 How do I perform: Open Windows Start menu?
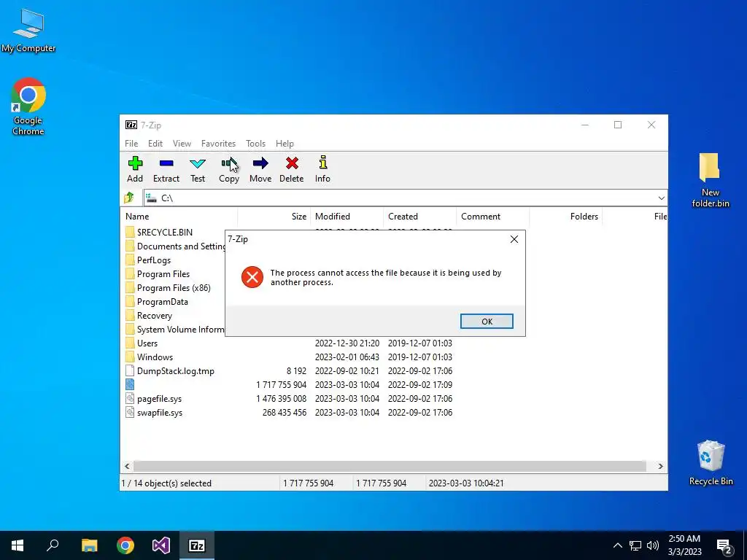point(18,545)
